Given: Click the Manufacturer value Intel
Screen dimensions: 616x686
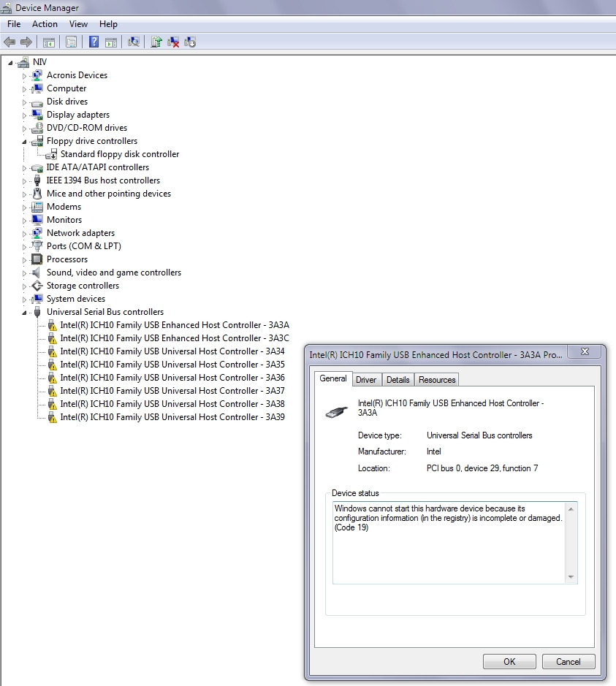Looking at the screenshot, I should point(433,451).
